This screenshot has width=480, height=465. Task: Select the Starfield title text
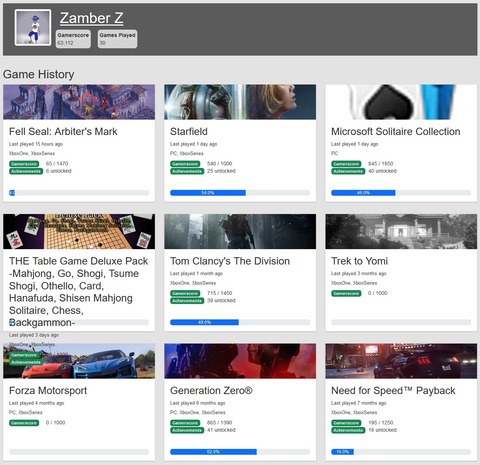189,131
